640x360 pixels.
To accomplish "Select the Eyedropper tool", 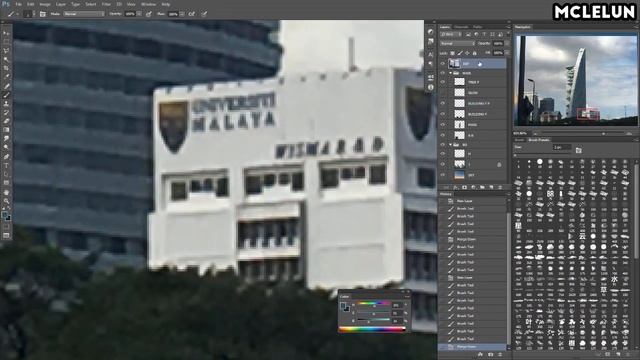I will [6, 77].
